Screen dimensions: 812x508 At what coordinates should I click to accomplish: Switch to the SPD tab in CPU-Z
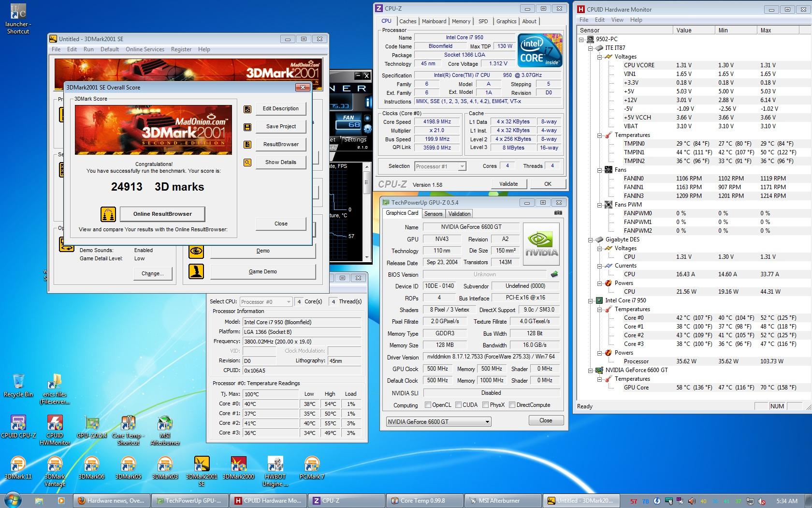(x=483, y=21)
